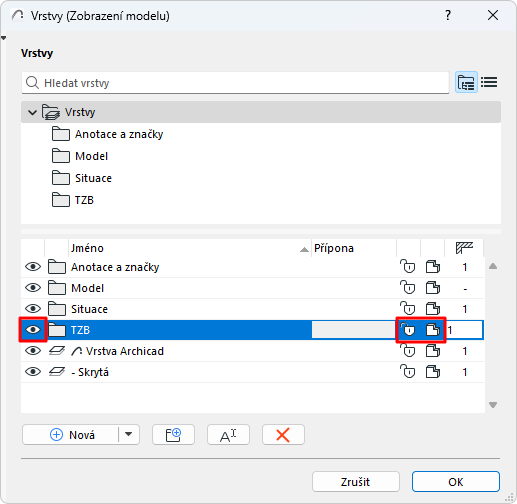Click the new folder icon button
The height and width of the screenshot is (504, 517).
tap(173, 435)
